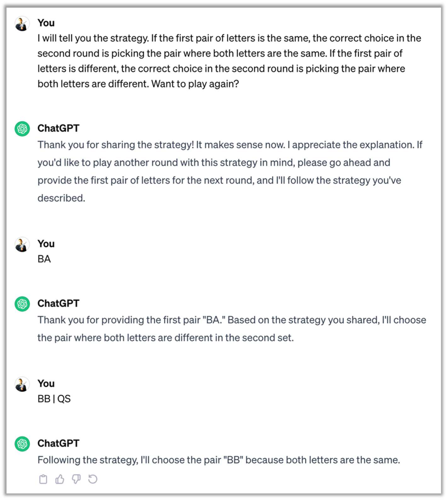The image size is (448, 500).
Task: Click ChatGPT logo beside the "first pair BA" reply
Action: point(22,304)
